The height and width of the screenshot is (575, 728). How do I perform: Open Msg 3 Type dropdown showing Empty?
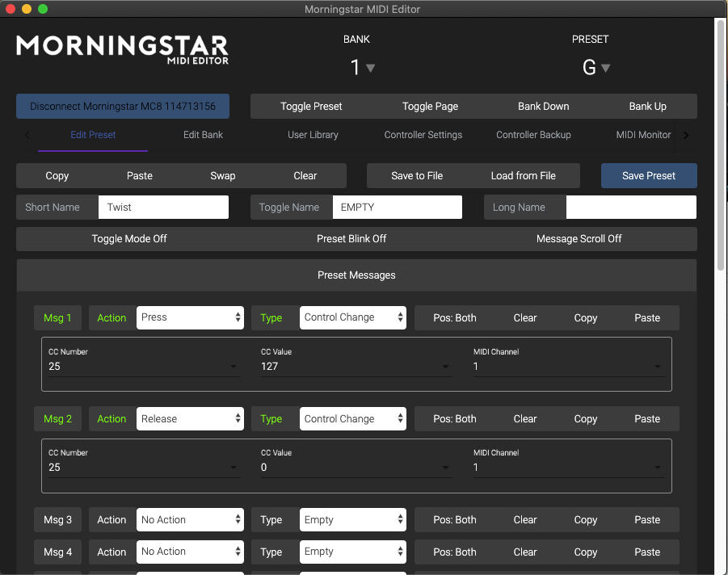pyautogui.click(x=353, y=520)
